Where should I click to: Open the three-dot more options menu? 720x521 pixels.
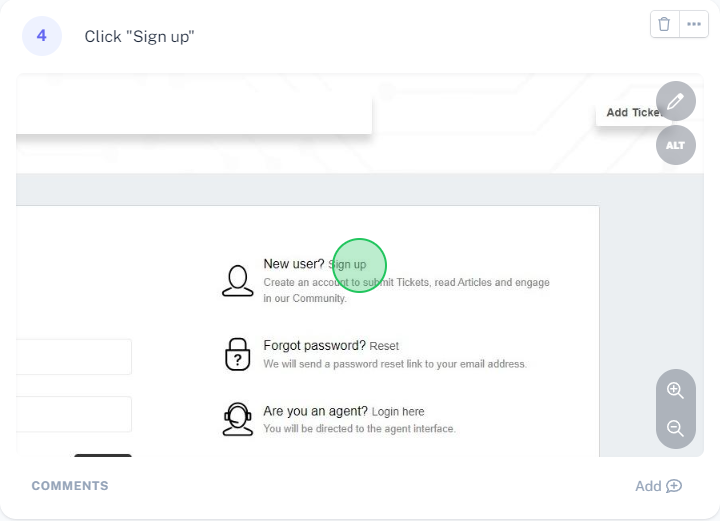tap(694, 25)
